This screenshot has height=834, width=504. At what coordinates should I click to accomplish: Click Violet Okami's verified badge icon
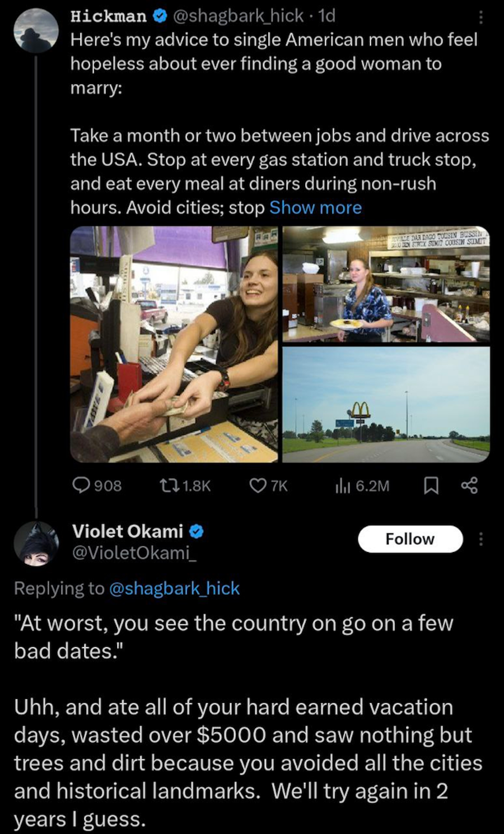[195, 531]
